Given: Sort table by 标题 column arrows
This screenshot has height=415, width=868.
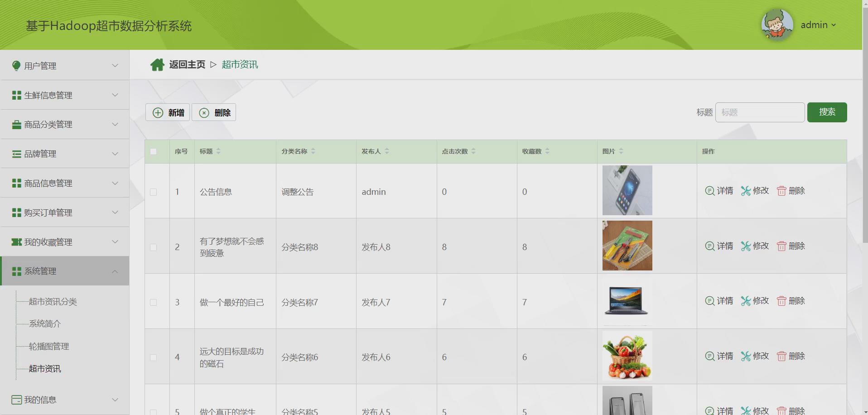Looking at the screenshot, I should 218,151.
